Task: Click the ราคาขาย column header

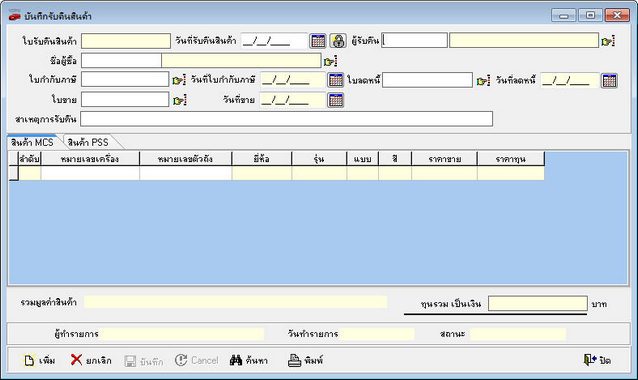Action: (444, 159)
